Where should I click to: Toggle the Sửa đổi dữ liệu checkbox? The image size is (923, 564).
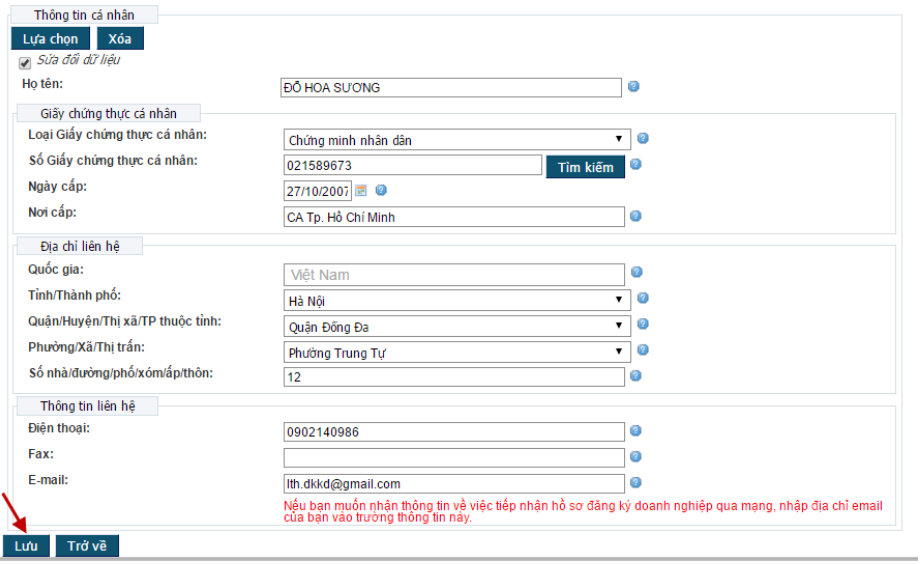25,63
